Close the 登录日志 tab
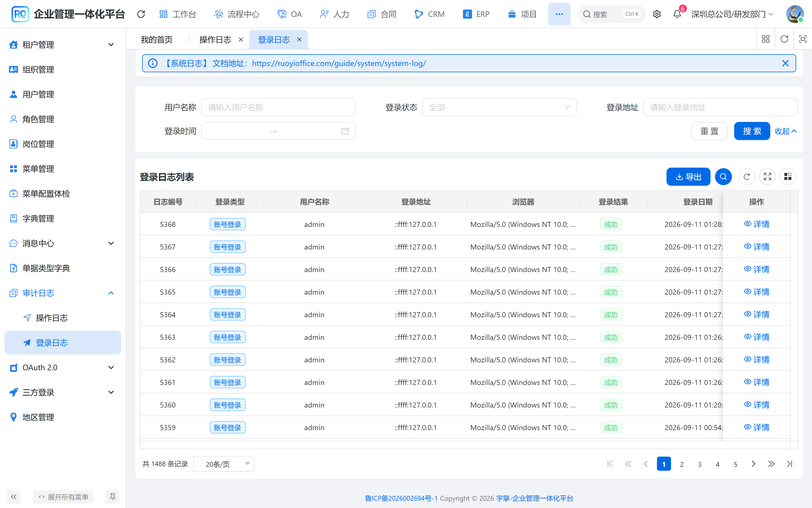Image resolution: width=812 pixels, height=508 pixels. coord(299,40)
